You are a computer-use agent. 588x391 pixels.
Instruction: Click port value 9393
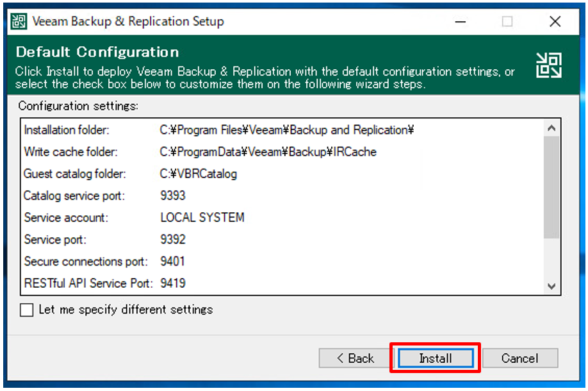point(173,195)
